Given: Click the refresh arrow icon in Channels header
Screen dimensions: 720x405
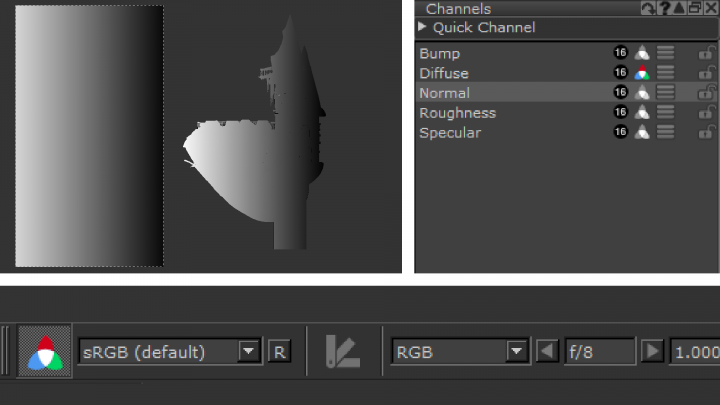Looking at the screenshot, I should 649,8.
